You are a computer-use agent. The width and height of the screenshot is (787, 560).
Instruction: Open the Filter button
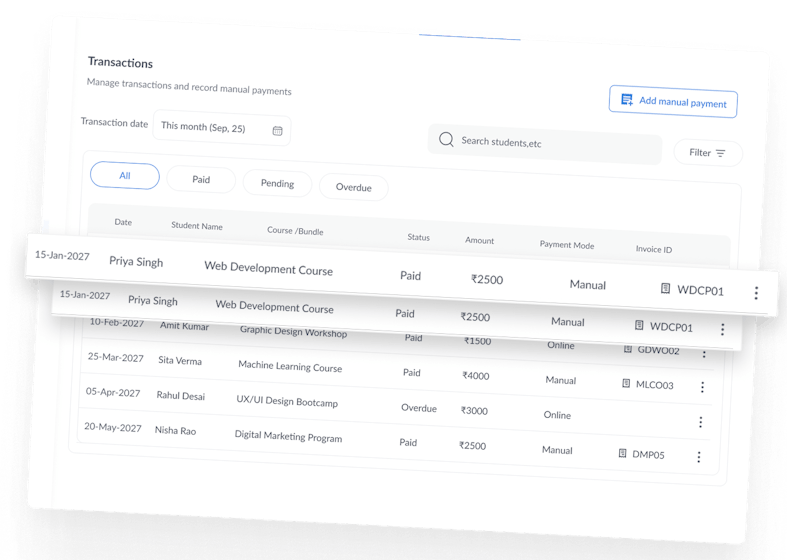click(x=708, y=153)
